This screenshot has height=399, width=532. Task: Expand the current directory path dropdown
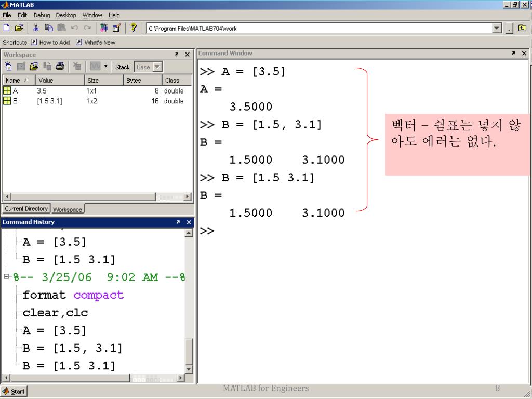coord(497,29)
